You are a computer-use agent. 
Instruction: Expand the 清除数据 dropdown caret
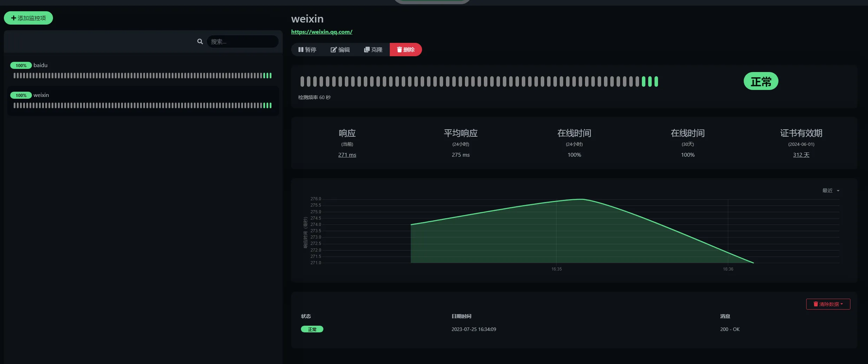coord(842,304)
